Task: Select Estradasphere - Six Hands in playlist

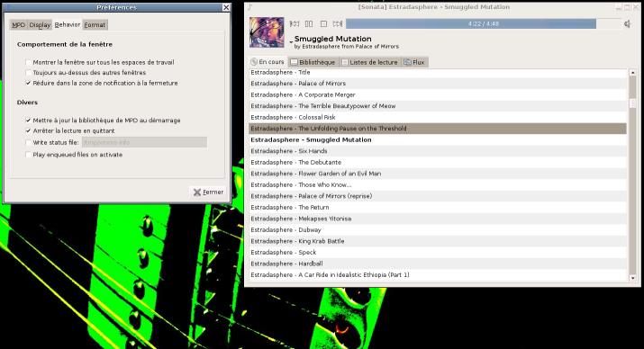Action: point(438,151)
